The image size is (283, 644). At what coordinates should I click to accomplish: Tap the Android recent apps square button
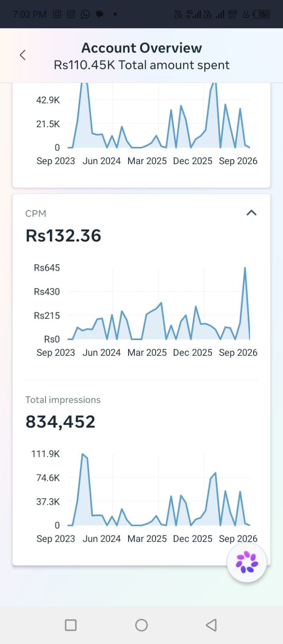71,625
